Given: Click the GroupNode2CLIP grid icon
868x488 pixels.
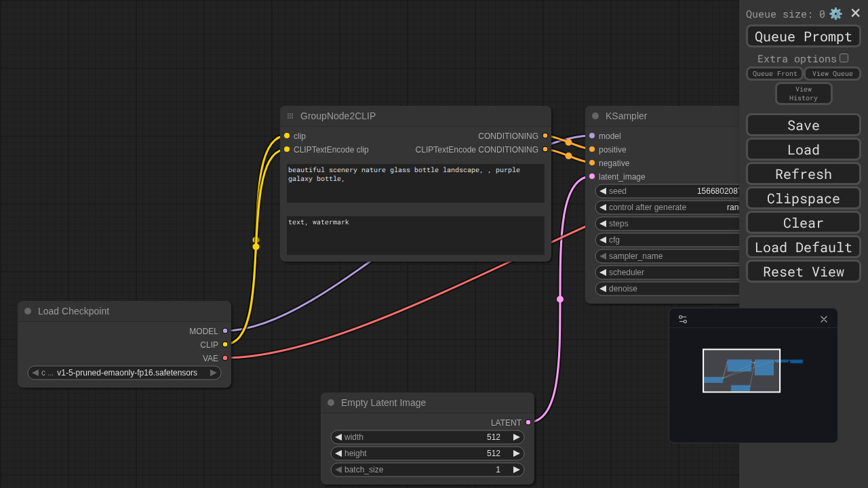Looking at the screenshot, I should coord(290,116).
